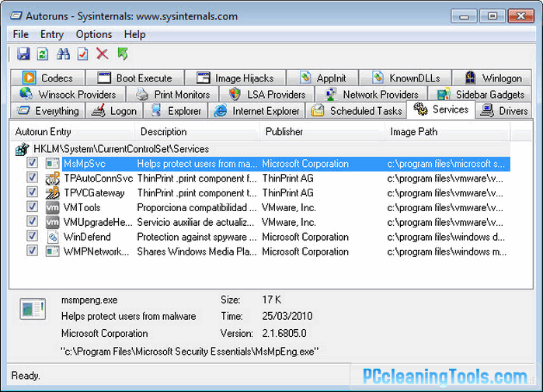Screen dimensions: 543x392
Task: Open the Winsock Providers tab
Action: [x=68, y=94]
